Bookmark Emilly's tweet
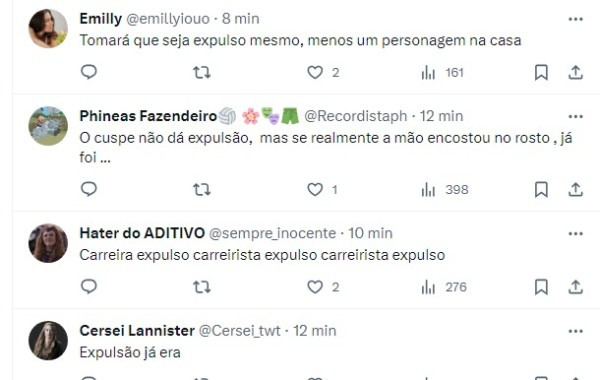 pos(541,72)
